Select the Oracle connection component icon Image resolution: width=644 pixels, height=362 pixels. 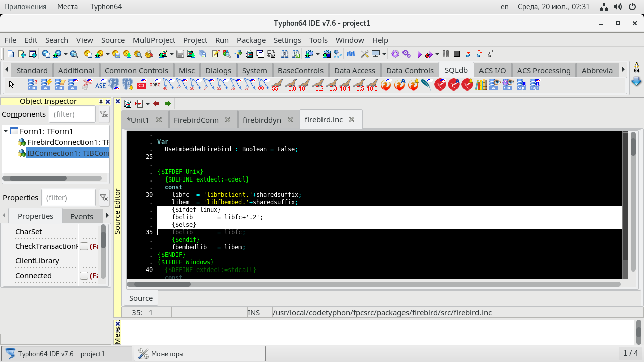coord(141,85)
